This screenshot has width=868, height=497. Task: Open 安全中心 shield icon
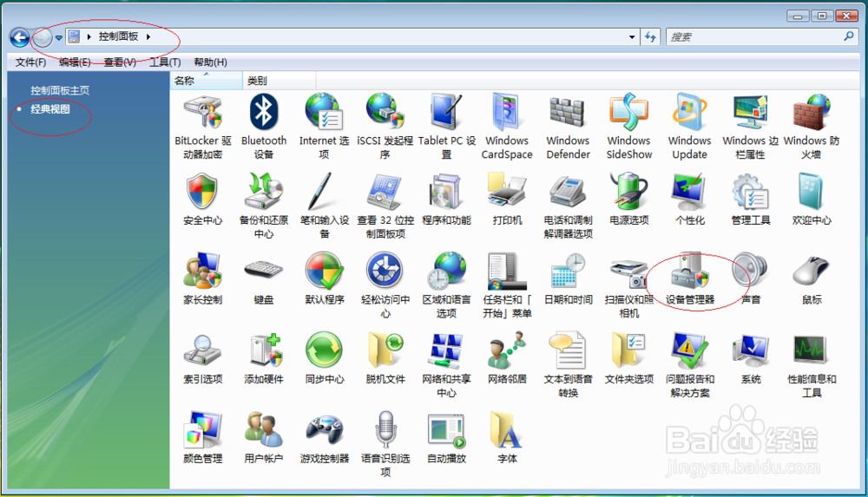click(202, 192)
